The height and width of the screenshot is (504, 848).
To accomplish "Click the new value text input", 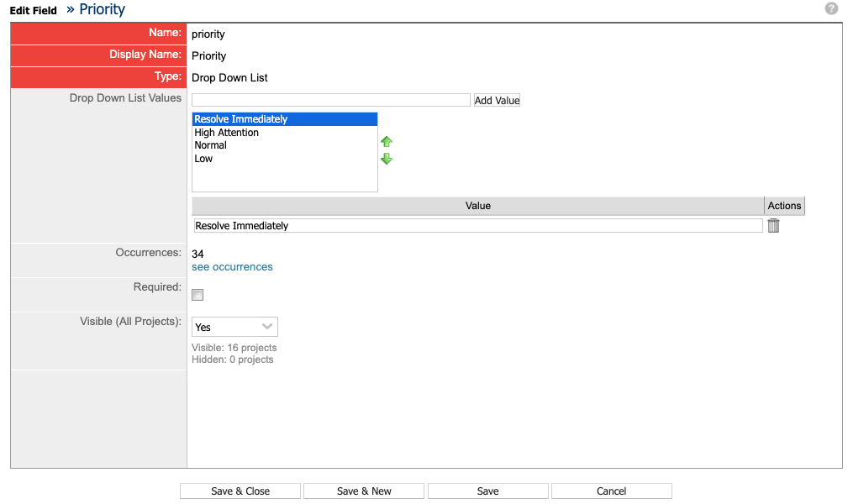I will (330, 100).
